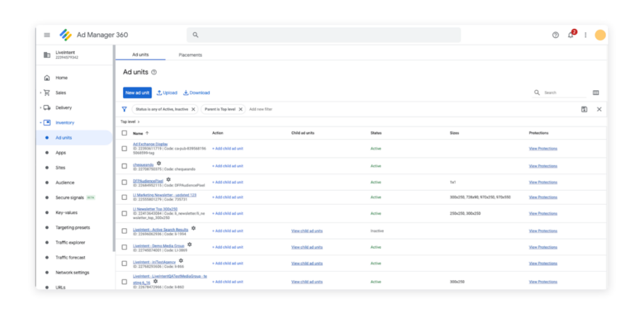Select the Ad Exchange Display row checkbox
This screenshot has height=314, width=644.
(x=125, y=148)
